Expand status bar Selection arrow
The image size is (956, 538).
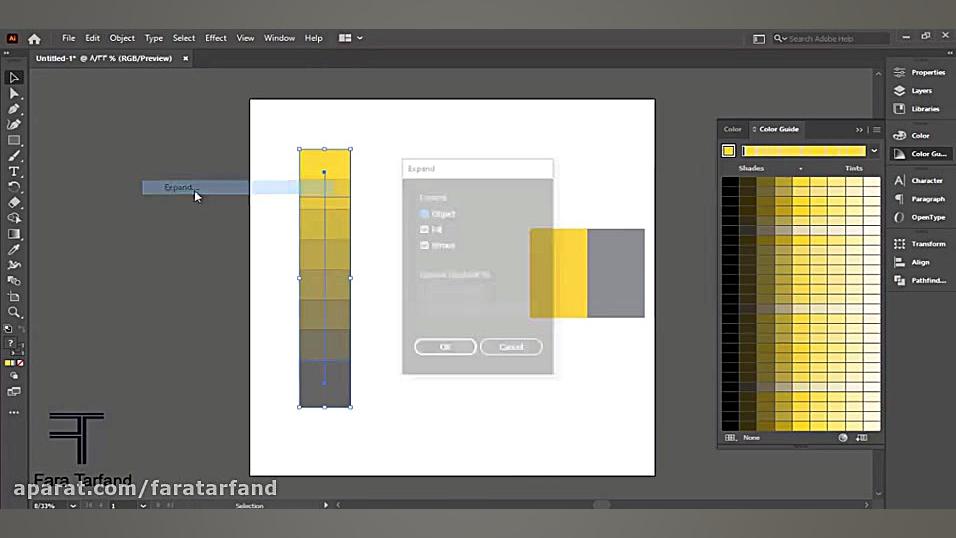[326, 505]
